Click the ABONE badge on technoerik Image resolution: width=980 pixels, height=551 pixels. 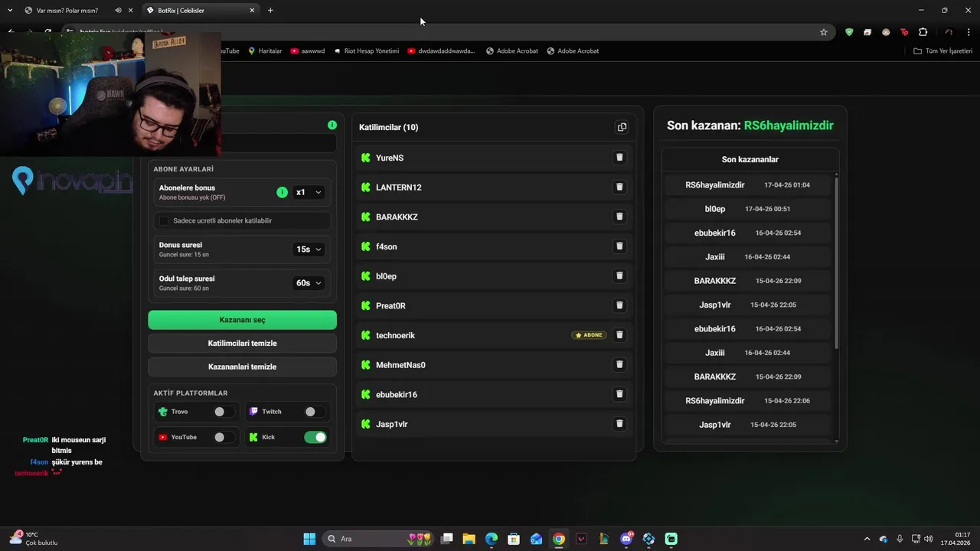coord(589,335)
